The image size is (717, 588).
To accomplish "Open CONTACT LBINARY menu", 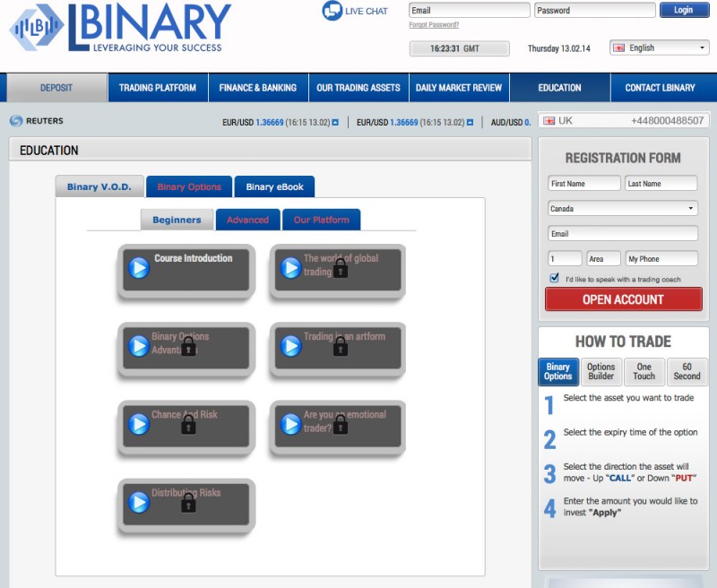I will point(661,88).
